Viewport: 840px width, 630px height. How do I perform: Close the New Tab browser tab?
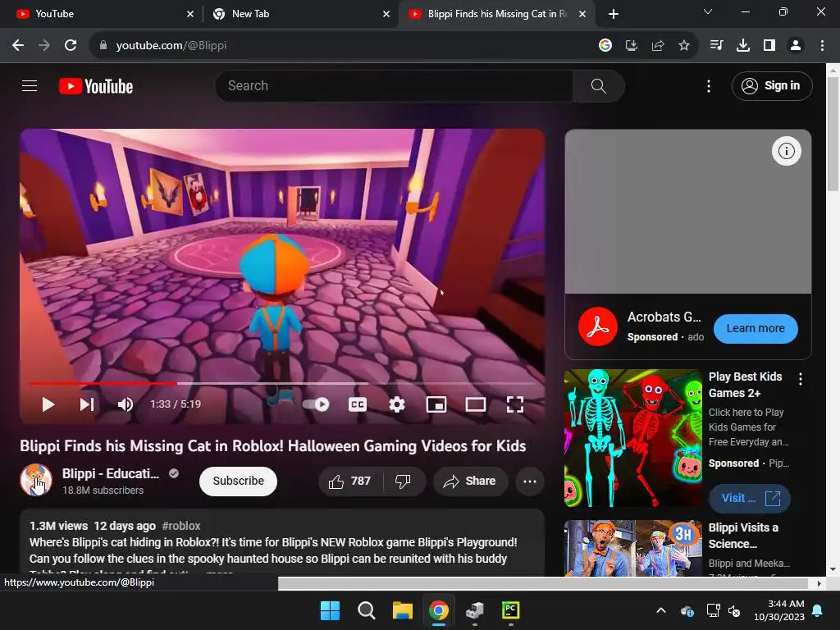click(386, 14)
